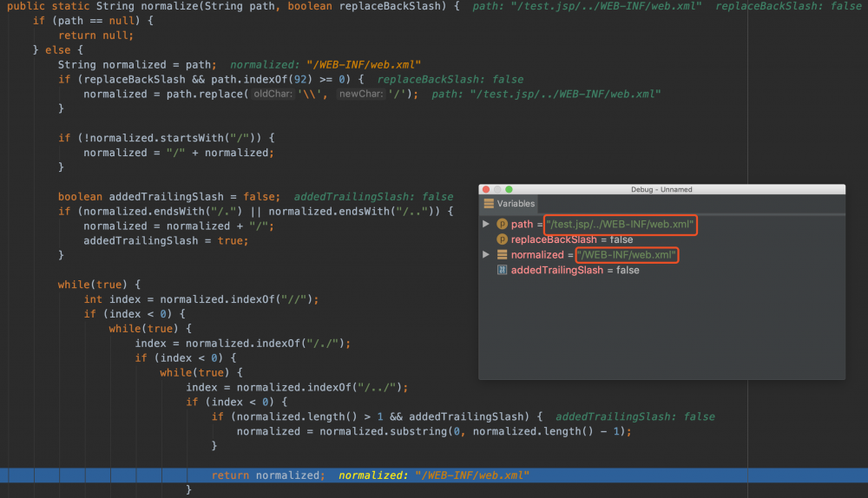
Task: Click the 'return null;' statement
Action: click(95, 36)
